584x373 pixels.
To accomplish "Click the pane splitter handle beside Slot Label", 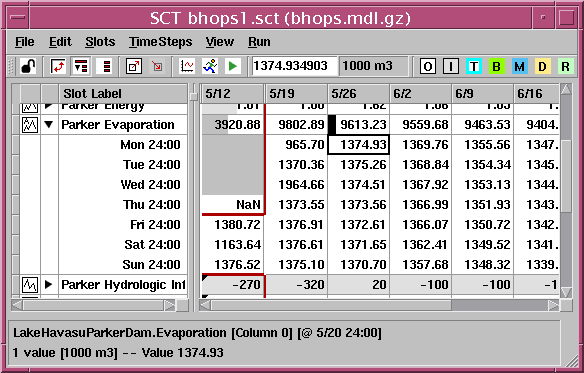I will click(x=193, y=97).
